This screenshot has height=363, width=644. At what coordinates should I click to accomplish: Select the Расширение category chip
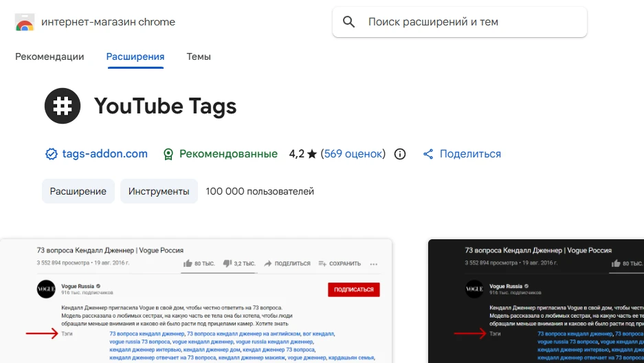tap(78, 191)
